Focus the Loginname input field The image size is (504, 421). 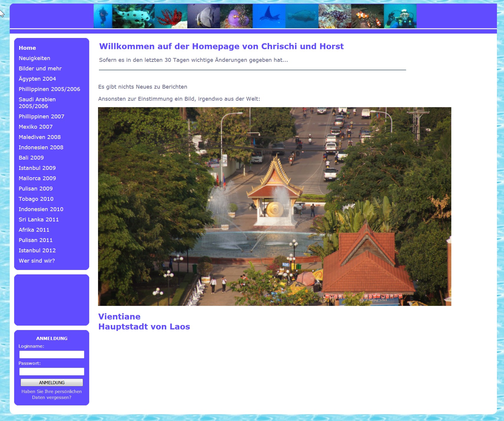click(x=52, y=354)
